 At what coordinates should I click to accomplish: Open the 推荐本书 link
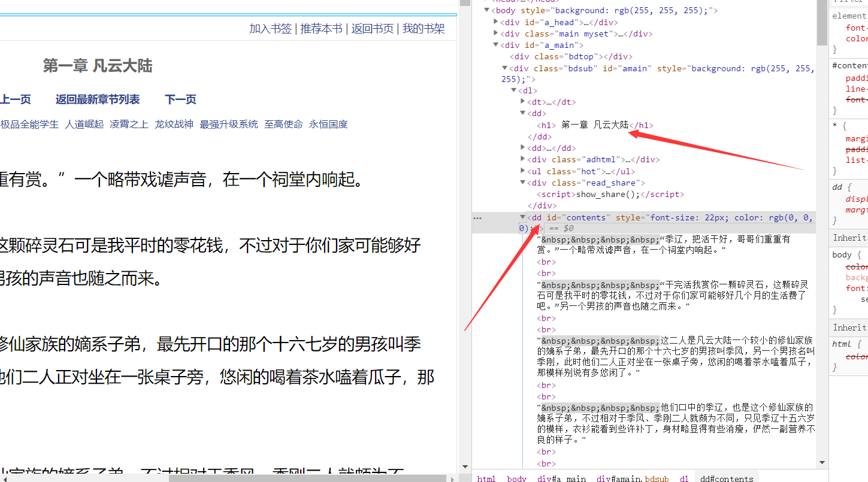(322, 29)
